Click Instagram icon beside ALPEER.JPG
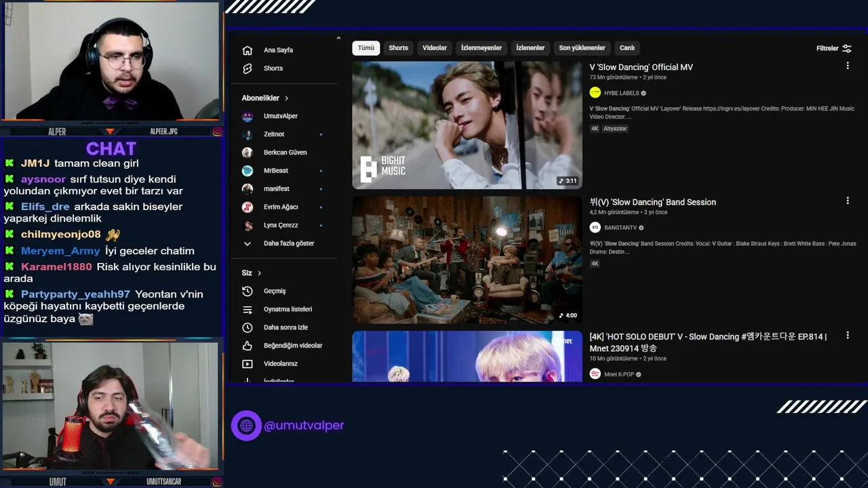Viewport: 868px width, 488px height. coord(217,131)
